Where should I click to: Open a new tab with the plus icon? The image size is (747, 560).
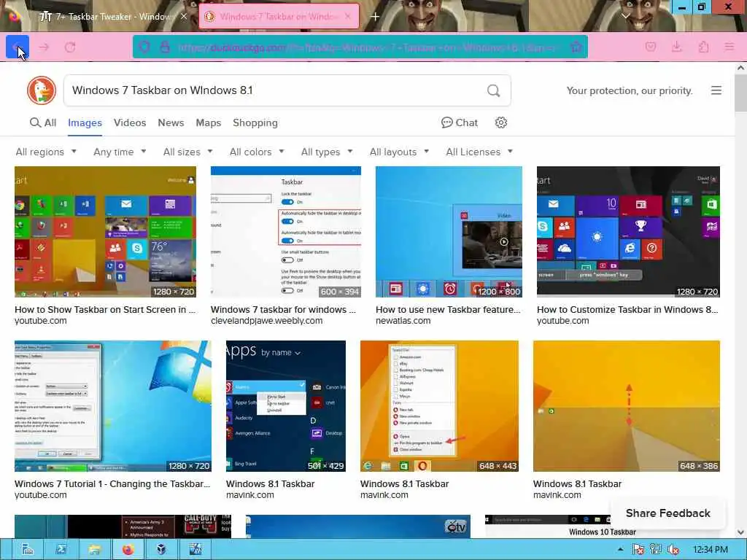click(375, 17)
